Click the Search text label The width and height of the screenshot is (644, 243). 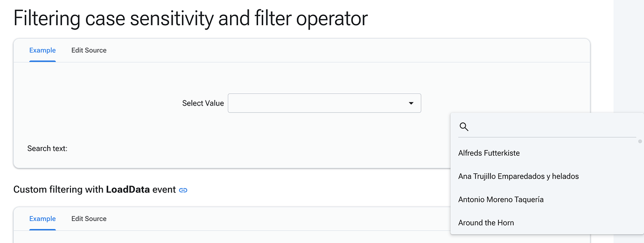pos(47,149)
